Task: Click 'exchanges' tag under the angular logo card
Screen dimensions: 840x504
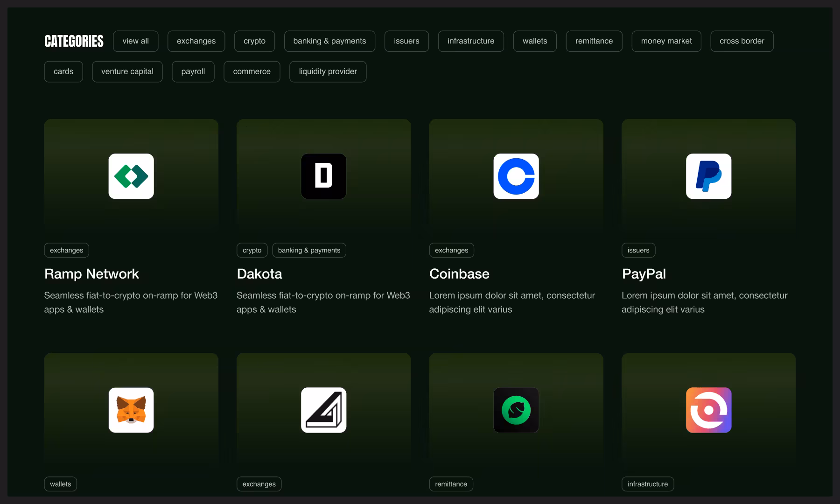Action: click(x=259, y=484)
